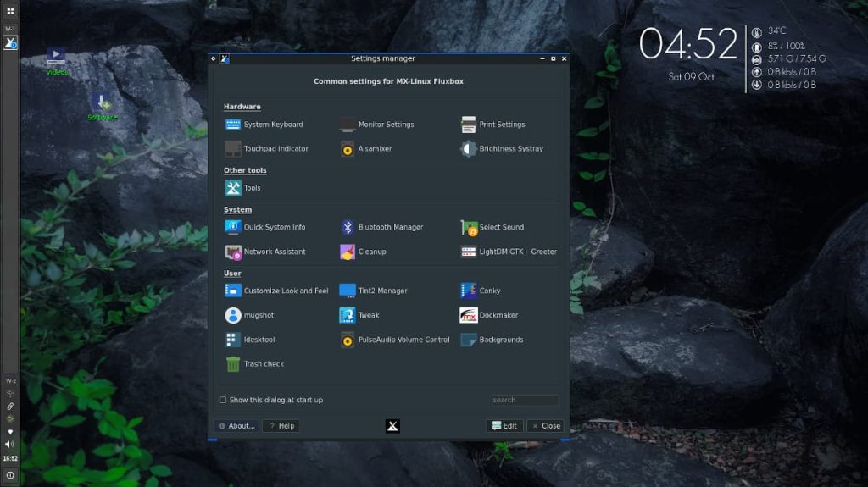Launch Network Assistant
The height and width of the screenshot is (487, 868).
coord(265,252)
